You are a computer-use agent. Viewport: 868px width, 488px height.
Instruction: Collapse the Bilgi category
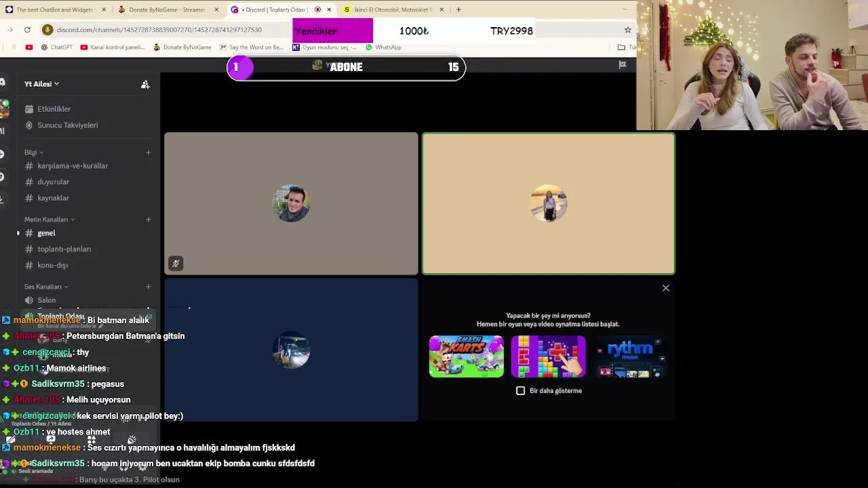coord(34,152)
